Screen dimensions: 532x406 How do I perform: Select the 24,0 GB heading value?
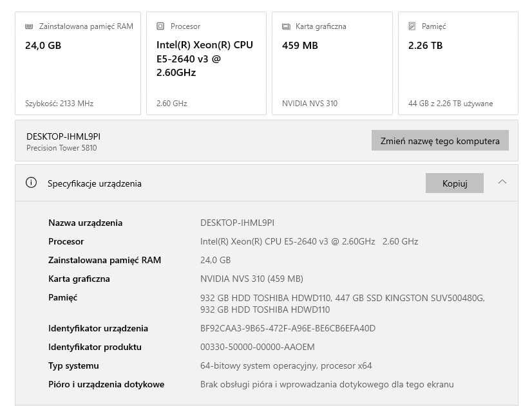tap(43, 46)
